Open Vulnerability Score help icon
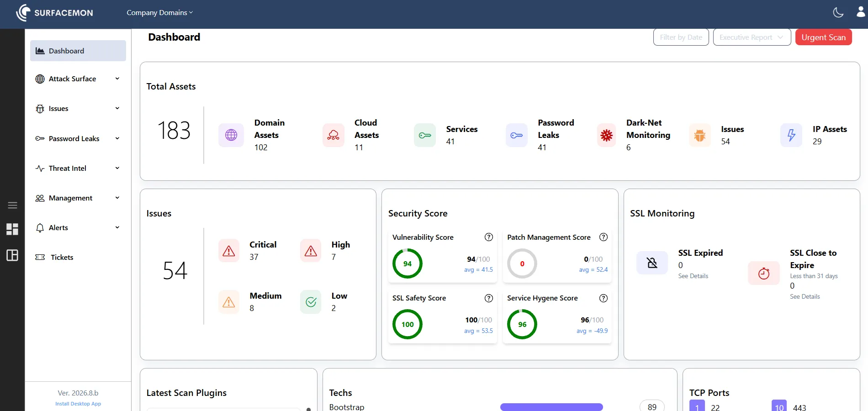Screen dimensions: 868x411 tap(489, 237)
